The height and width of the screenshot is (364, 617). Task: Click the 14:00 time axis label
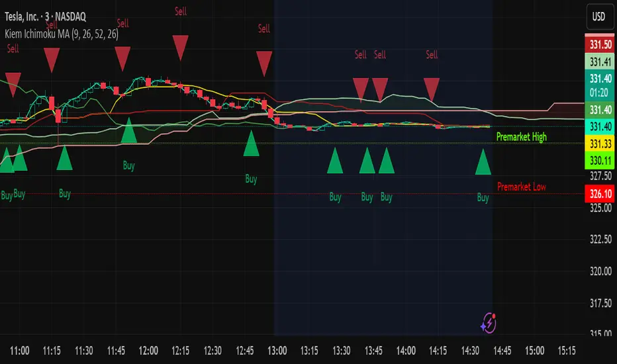[406, 350]
